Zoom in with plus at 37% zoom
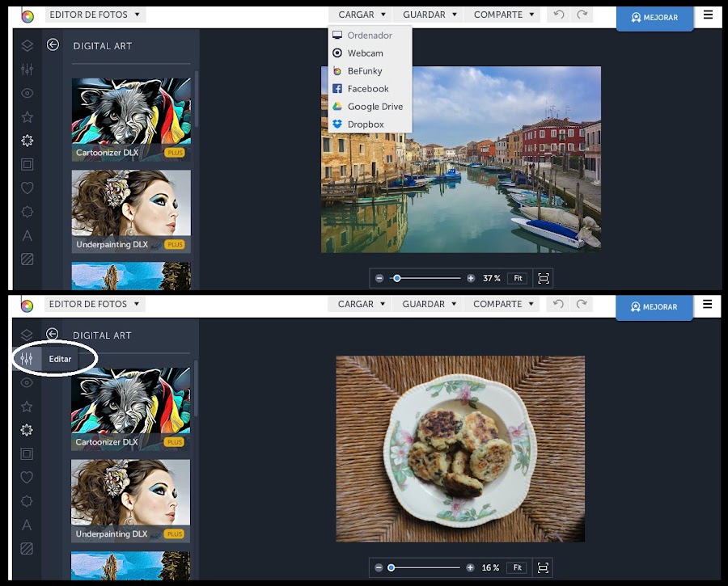 coord(471,278)
